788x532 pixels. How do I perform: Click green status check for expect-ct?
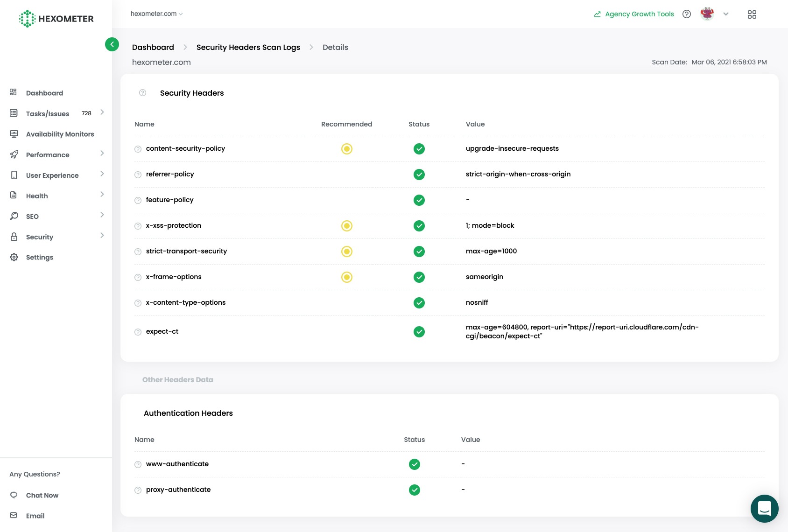tap(419, 332)
